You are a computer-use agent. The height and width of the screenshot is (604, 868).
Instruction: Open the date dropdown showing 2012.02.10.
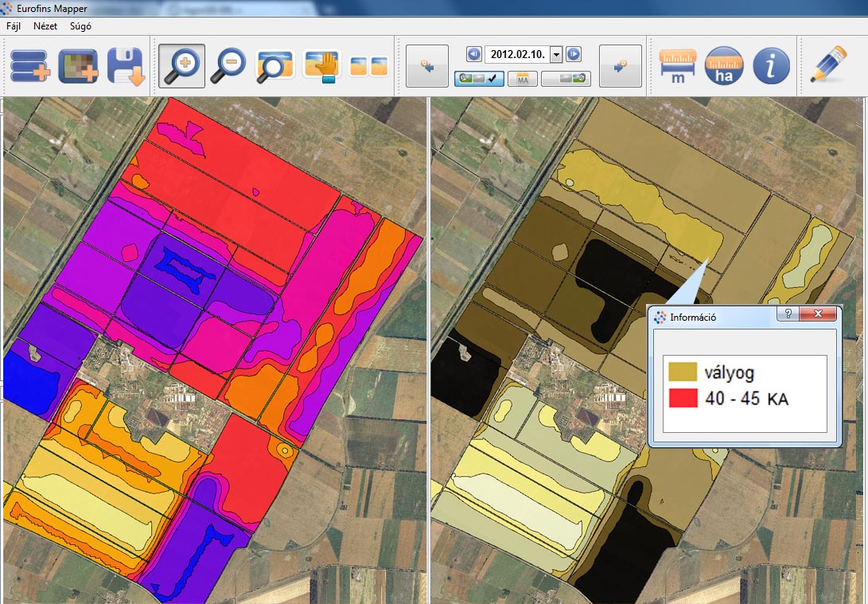coord(556,54)
